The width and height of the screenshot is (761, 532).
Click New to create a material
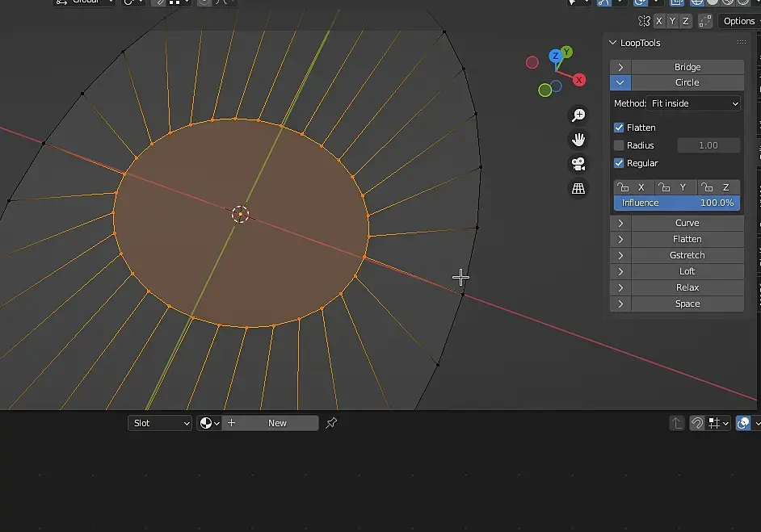(x=277, y=423)
